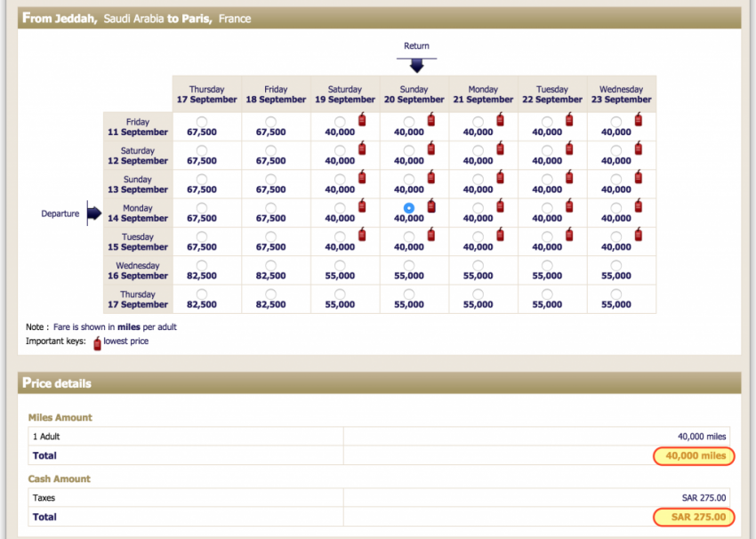Click red tag for 13 September departure, 22 September return
This screenshot has width=756, height=539.
click(569, 178)
